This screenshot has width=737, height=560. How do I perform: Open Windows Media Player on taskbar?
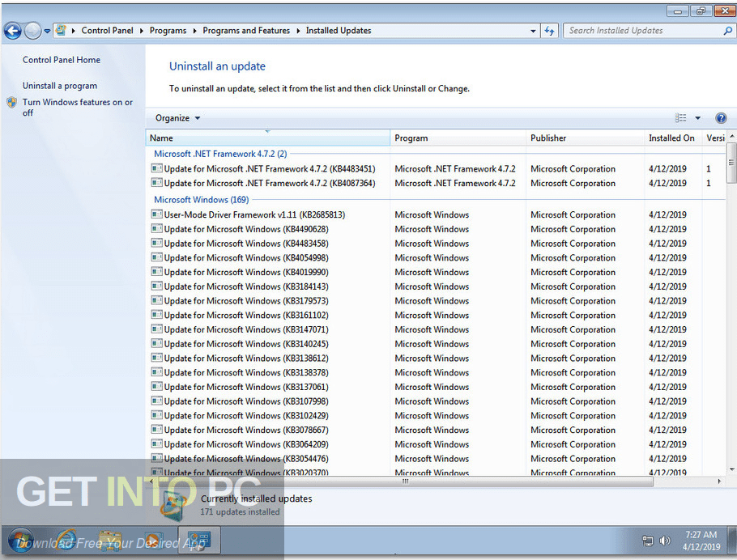tap(153, 541)
